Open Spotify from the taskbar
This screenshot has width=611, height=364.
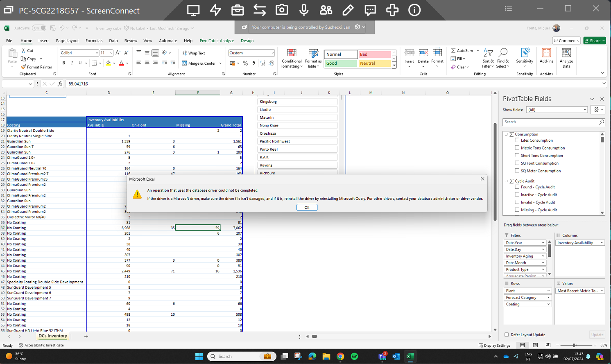(354, 356)
